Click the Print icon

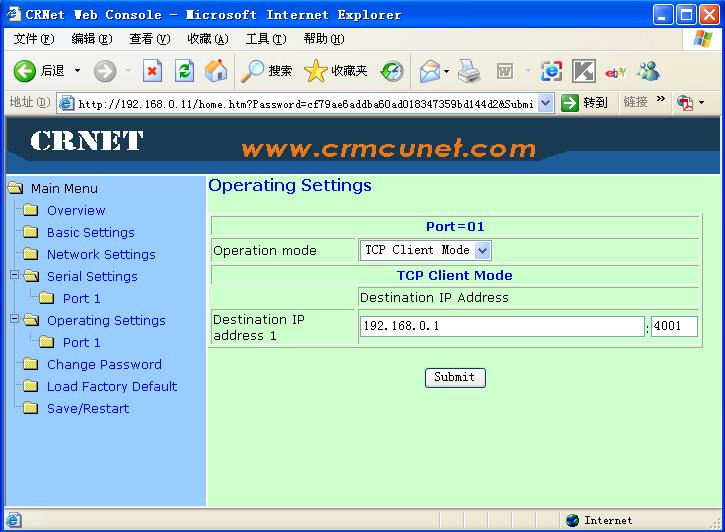(x=469, y=71)
